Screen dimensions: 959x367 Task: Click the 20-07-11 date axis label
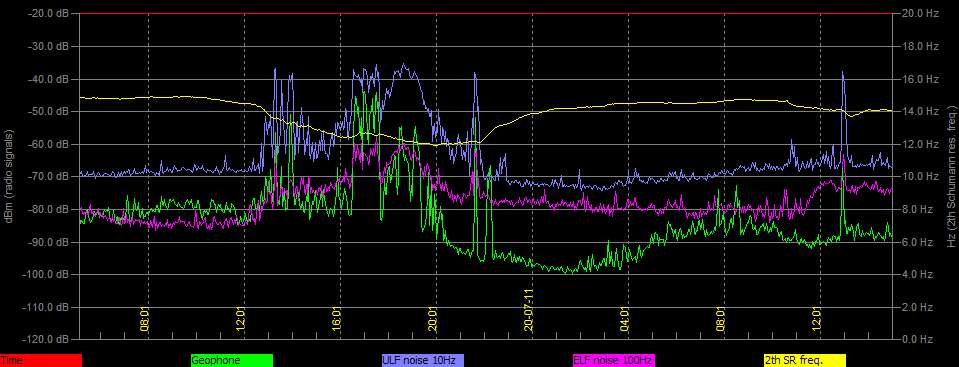point(529,310)
